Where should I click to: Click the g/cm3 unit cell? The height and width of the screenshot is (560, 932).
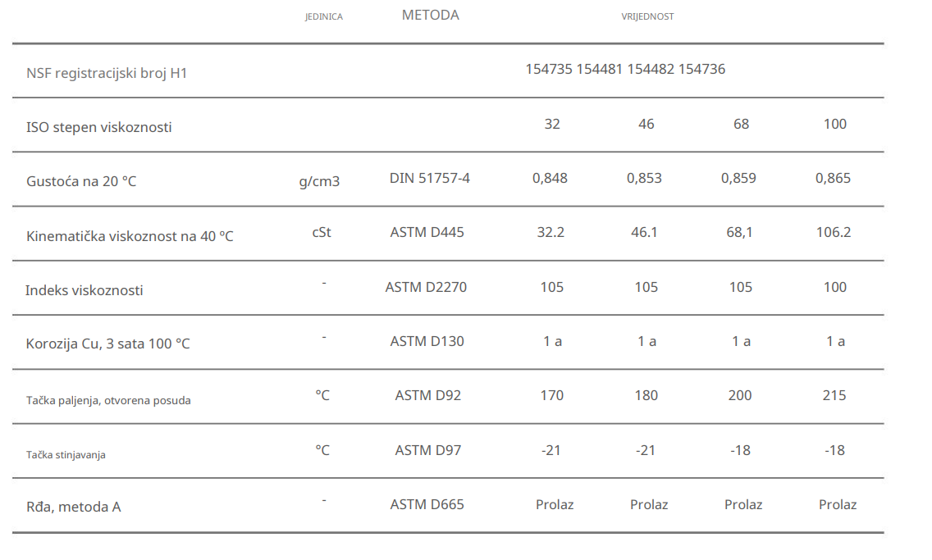[x=319, y=181]
